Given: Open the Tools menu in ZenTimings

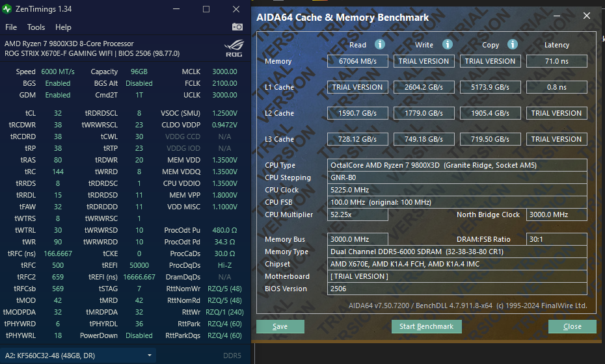Looking at the screenshot, I should pos(36,27).
